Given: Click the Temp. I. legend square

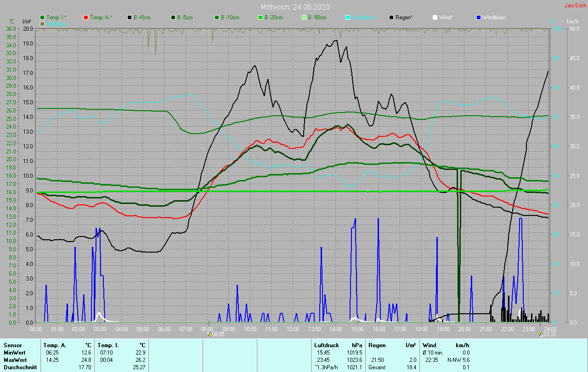Looking at the screenshot, I should coord(42,17).
